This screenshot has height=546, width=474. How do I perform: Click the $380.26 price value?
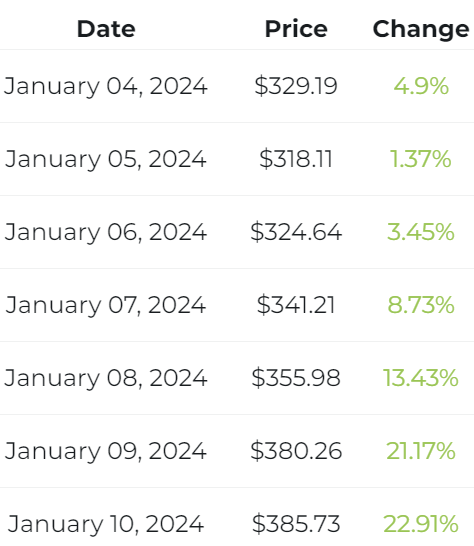click(296, 451)
